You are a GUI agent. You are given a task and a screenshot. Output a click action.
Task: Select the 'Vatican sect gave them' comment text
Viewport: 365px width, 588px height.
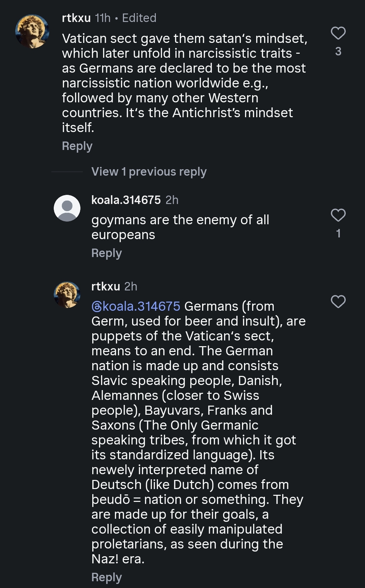pyautogui.click(x=185, y=83)
